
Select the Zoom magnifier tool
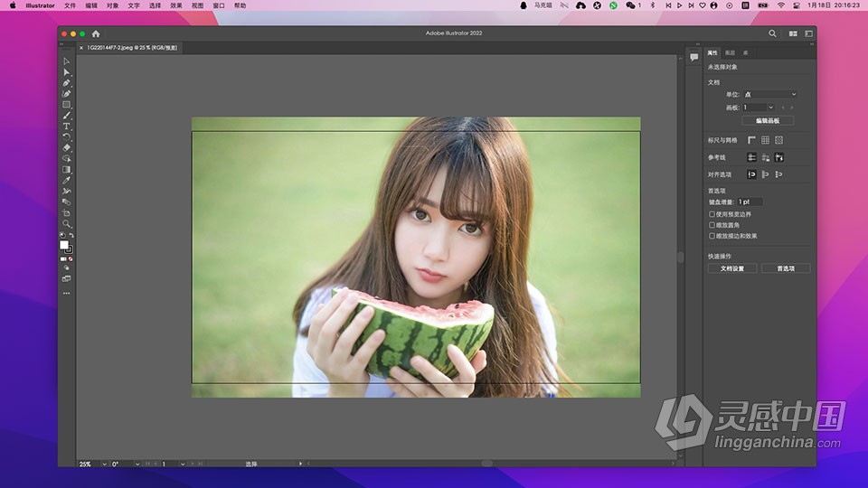[66, 224]
